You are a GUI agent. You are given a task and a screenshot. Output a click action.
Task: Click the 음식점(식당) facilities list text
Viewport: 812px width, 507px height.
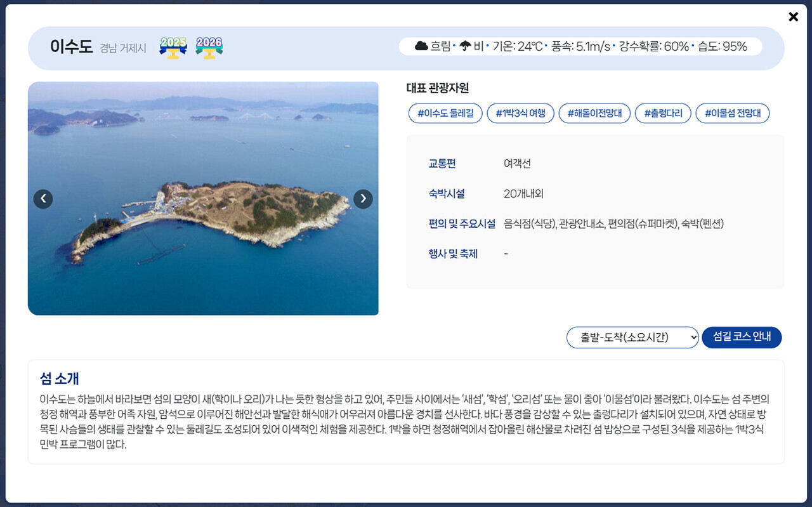tap(614, 223)
